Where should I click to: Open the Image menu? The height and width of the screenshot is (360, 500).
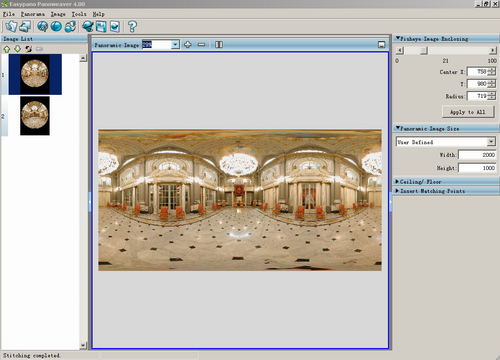[58, 14]
